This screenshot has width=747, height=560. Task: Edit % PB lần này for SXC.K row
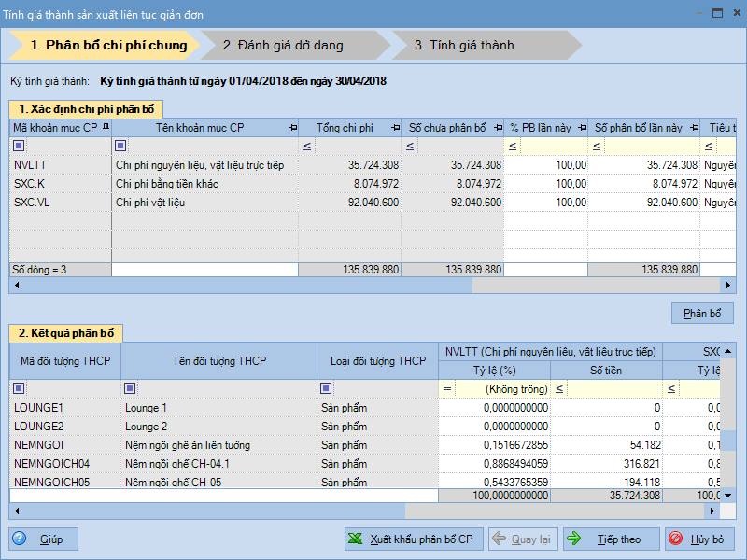tap(546, 184)
